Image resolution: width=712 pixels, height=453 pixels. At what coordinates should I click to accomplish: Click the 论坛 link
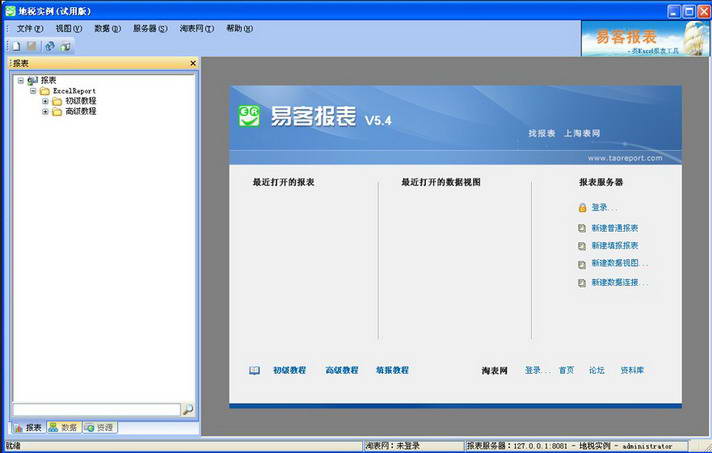[597, 370]
